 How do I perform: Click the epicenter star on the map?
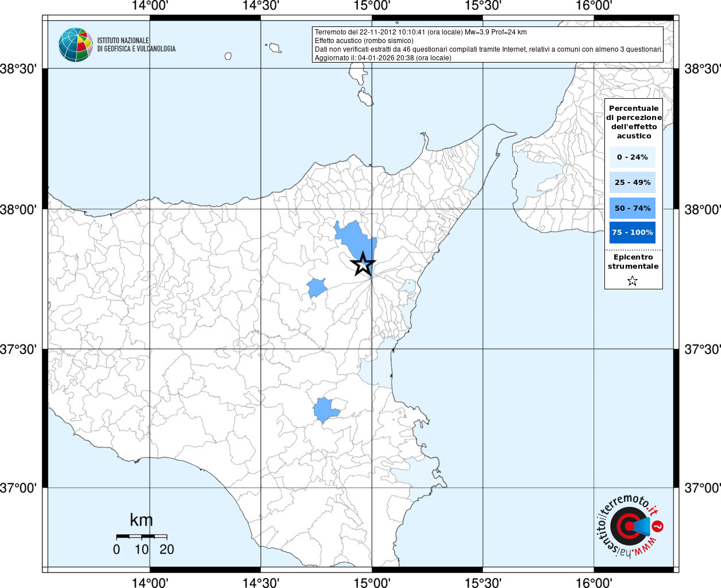[x=363, y=264]
